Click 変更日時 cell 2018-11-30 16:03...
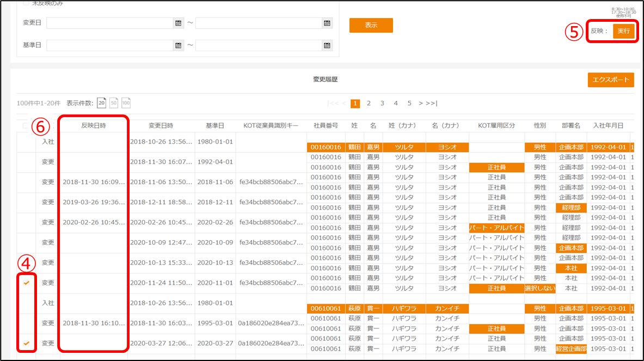 coord(161,323)
